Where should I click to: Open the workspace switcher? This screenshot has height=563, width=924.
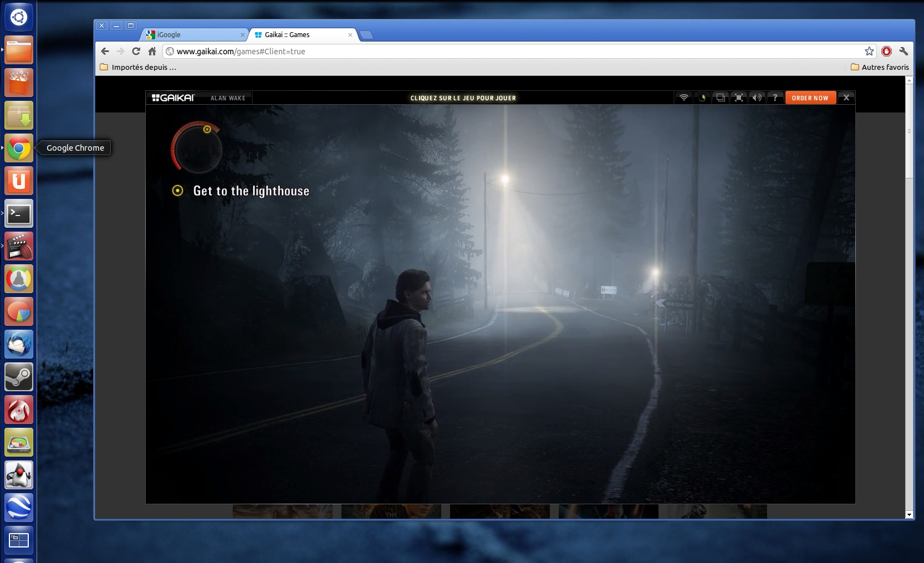pos(19,540)
